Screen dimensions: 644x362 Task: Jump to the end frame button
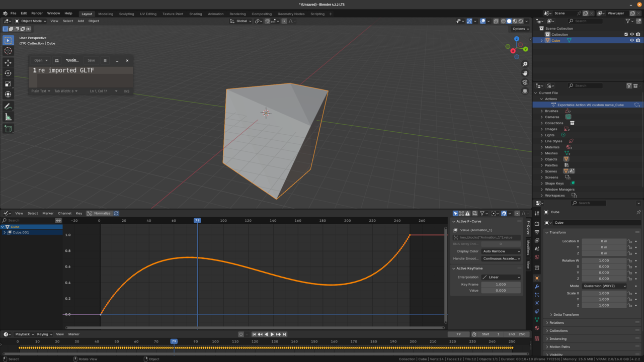point(284,334)
